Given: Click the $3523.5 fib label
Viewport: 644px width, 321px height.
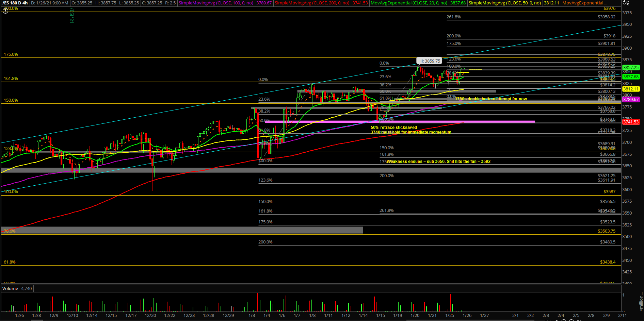Looking at the screenshot, I should coord(608,222).
